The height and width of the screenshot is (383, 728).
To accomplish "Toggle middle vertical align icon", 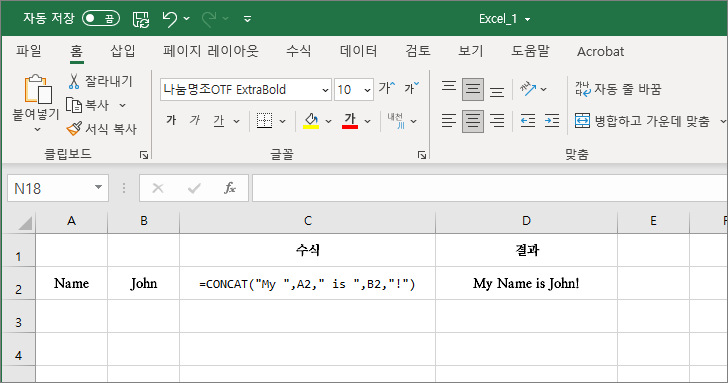I will (x=473, y=89).
